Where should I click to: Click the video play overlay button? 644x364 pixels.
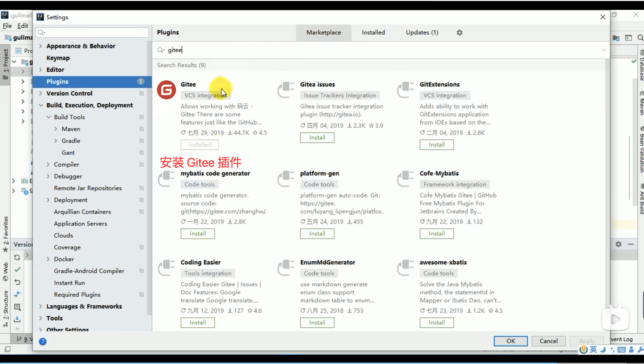pyautogui.click(x=615, y=319)
